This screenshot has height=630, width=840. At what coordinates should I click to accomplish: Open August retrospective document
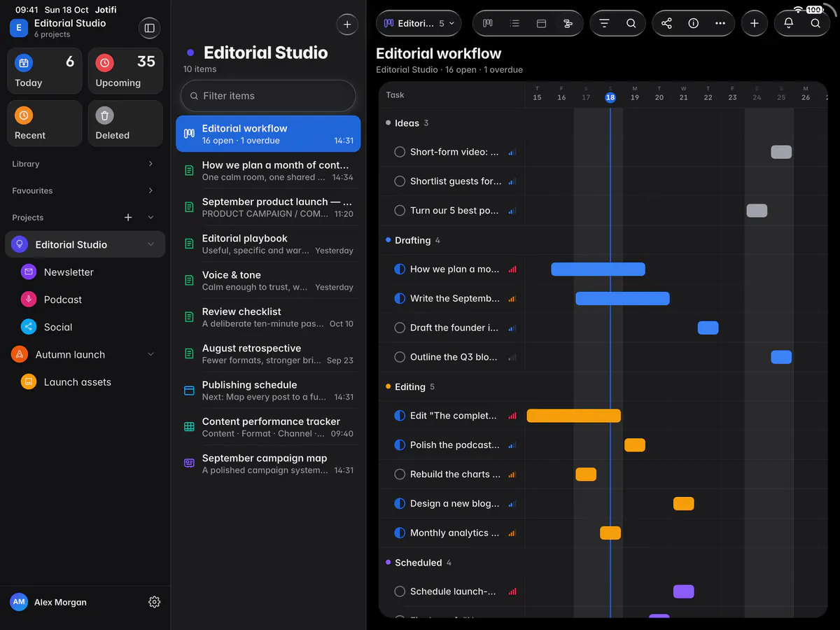(x=268, y=353)
